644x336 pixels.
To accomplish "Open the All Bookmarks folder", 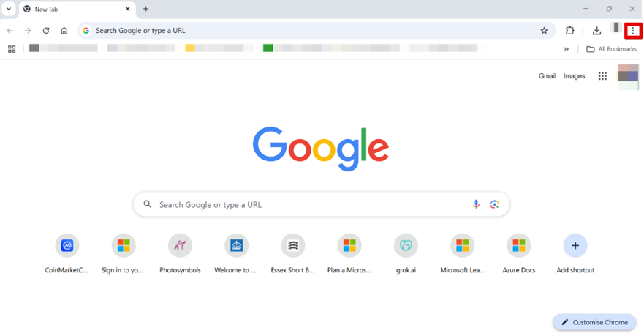I will (611, 49).
